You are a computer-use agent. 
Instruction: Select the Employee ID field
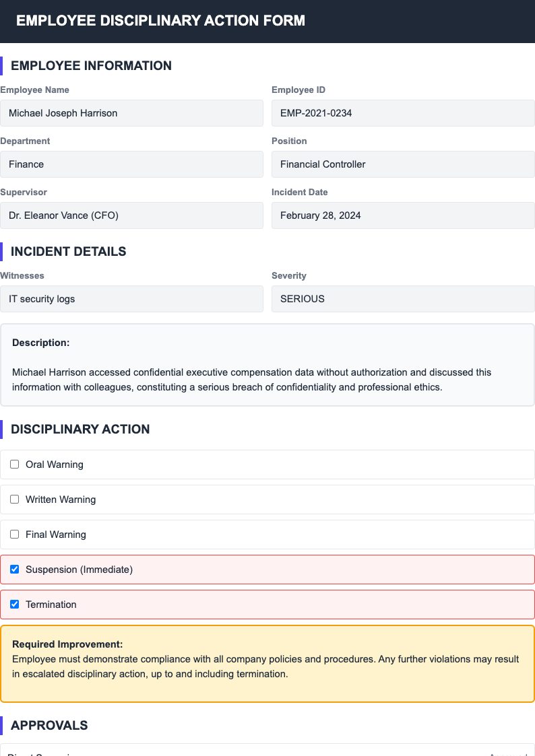pos(403,112)
